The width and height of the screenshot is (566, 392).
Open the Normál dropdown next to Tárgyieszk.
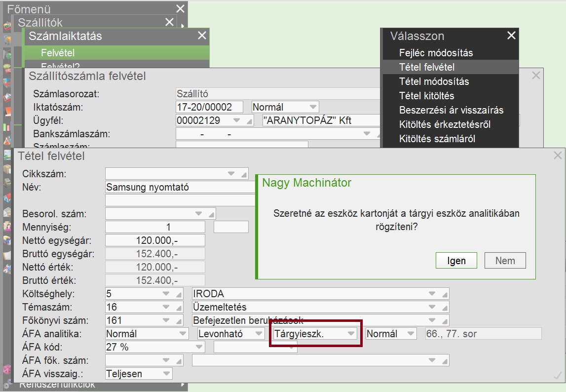tap(411, 333)
